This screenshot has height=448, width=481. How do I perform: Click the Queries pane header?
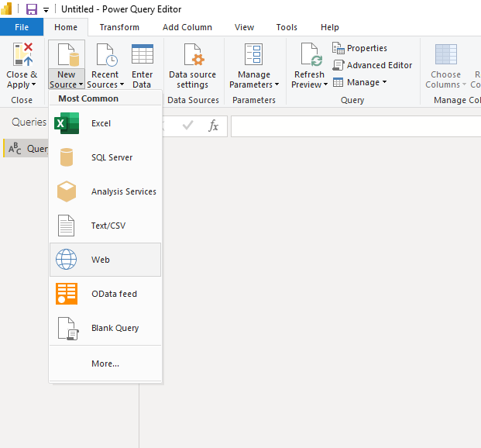point(29,122)
